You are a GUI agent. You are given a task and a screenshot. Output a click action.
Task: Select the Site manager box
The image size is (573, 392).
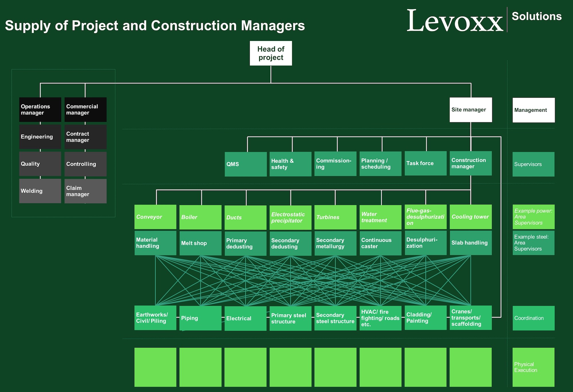click(471, 110)
